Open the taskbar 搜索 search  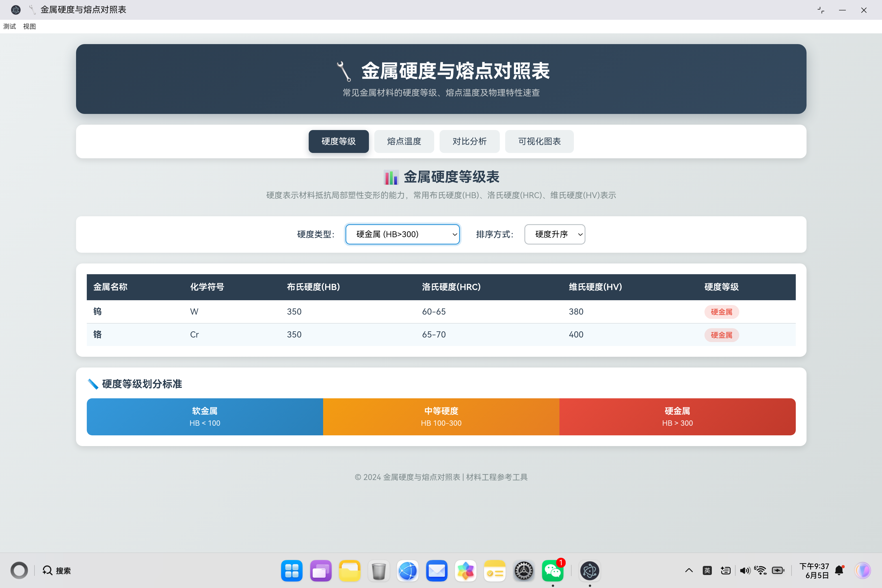tap(57, 570)
